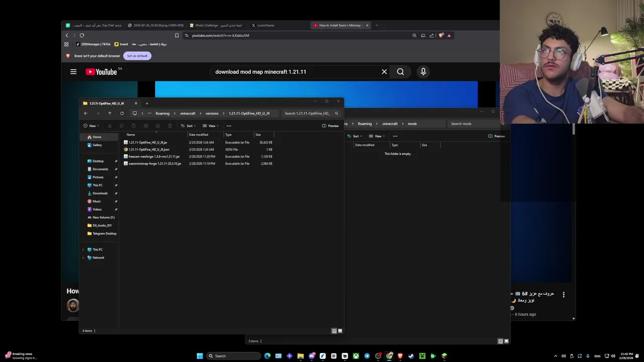Open the board bookmark

coord(121,44)
